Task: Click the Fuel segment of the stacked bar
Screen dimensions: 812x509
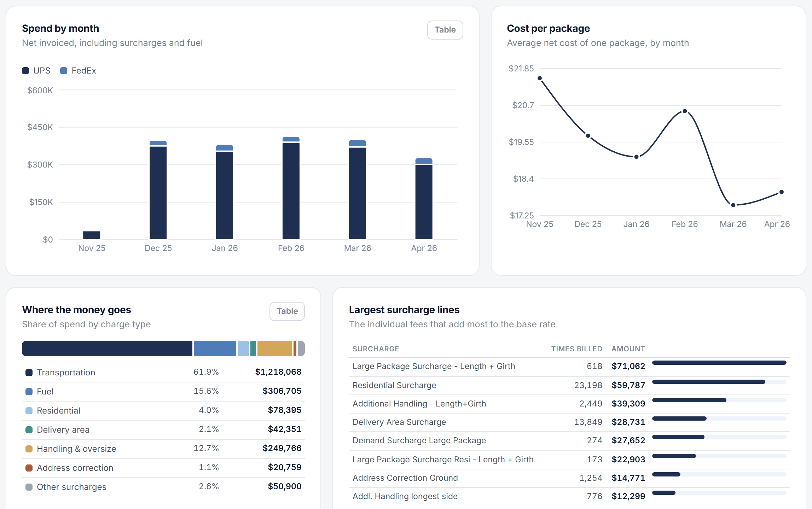Action: point(215,349)
